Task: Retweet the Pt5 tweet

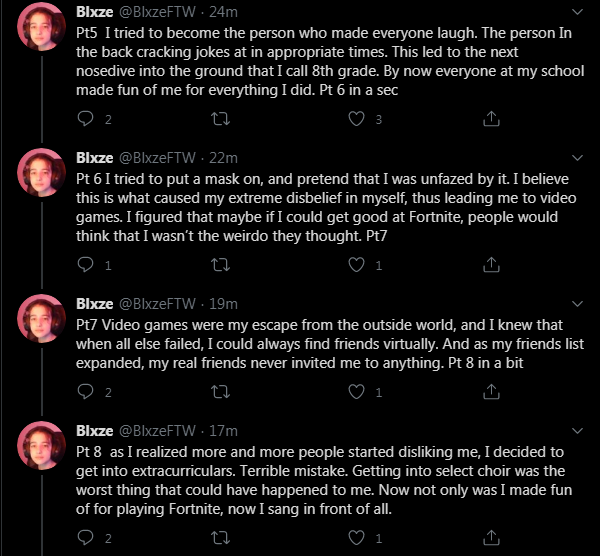Action: click(221, 119)
